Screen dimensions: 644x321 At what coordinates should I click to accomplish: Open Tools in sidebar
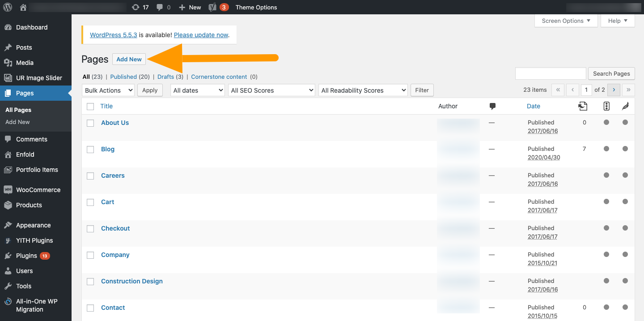pyautogui.click(x=36, y=286)
